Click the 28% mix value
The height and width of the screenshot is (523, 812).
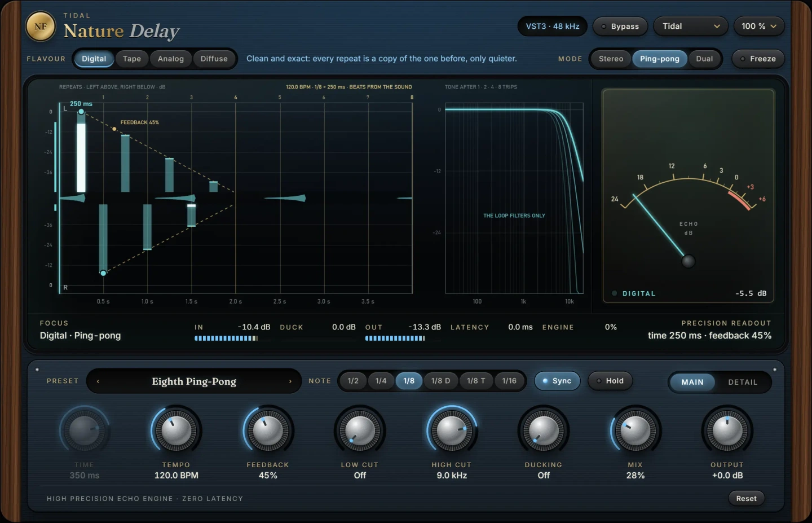click(x=636, y=476)
